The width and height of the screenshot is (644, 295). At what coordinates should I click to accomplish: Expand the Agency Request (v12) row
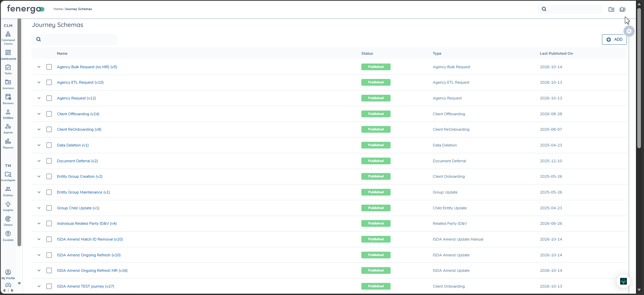tap(39, 98)
